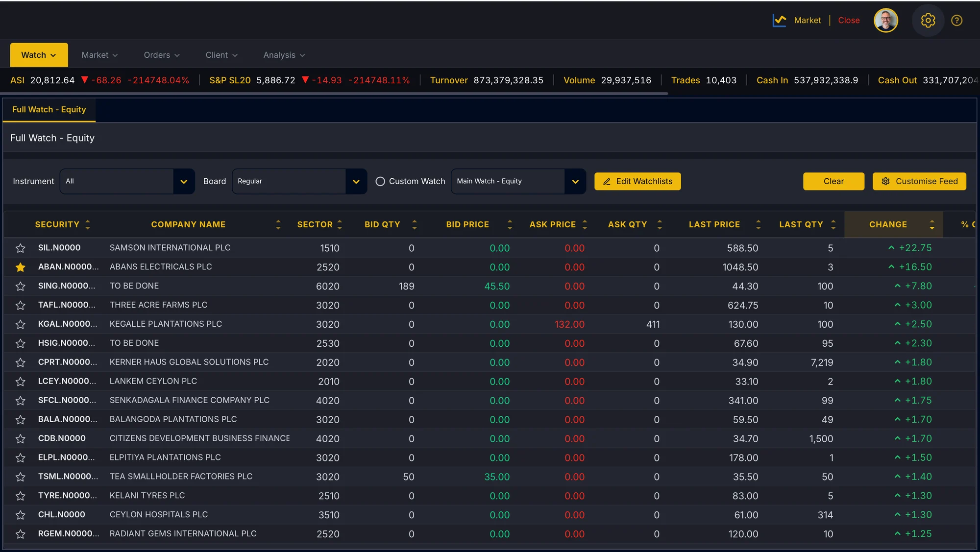980x552 pixels.
Task: Sort by BID PRICE column arrows
Action: click(510, 224)
